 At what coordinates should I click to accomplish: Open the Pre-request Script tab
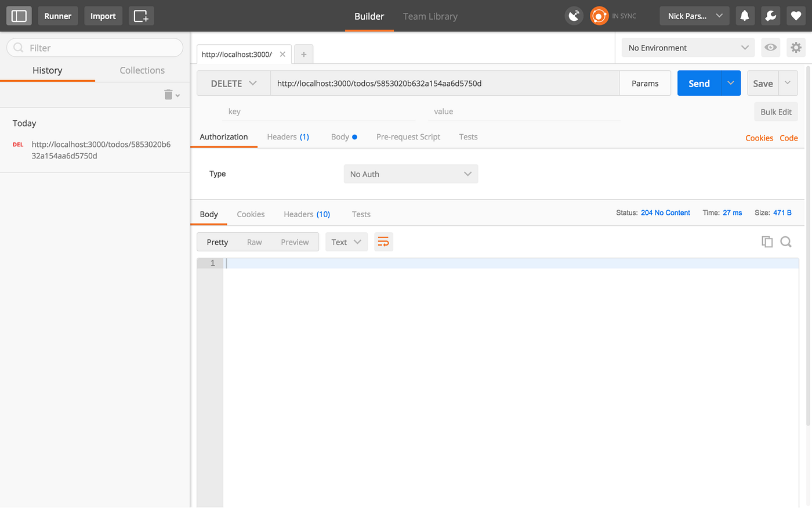click(408, 137)
